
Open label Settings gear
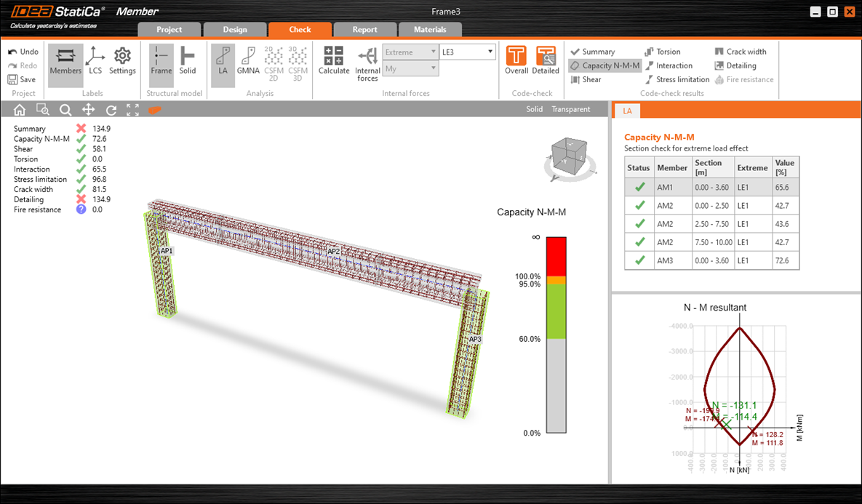(x=122, y=60)
